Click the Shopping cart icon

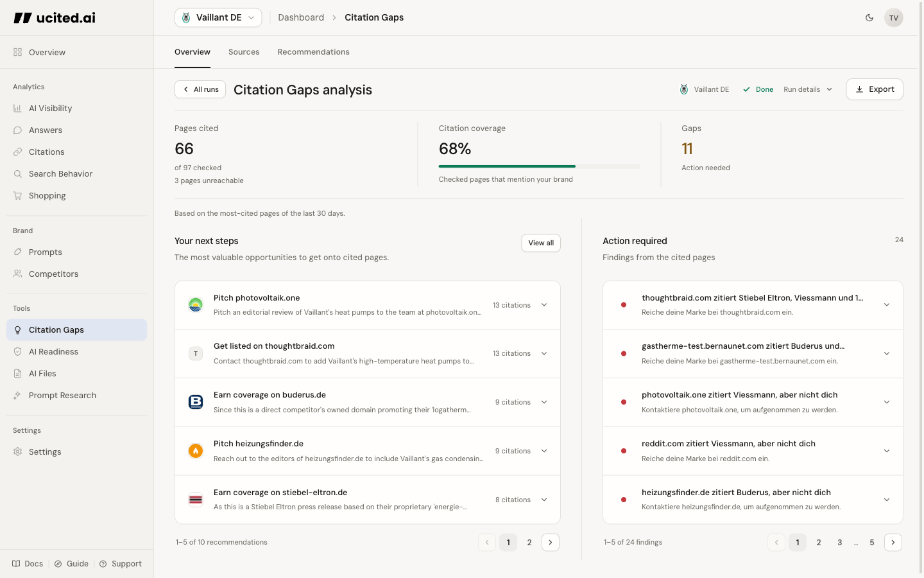pos(17,195)
